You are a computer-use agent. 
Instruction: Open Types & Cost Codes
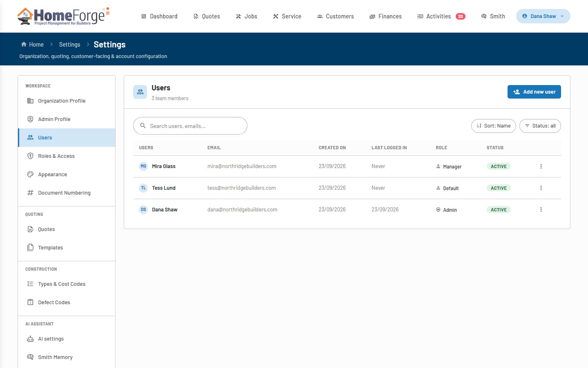click(67, 284)
